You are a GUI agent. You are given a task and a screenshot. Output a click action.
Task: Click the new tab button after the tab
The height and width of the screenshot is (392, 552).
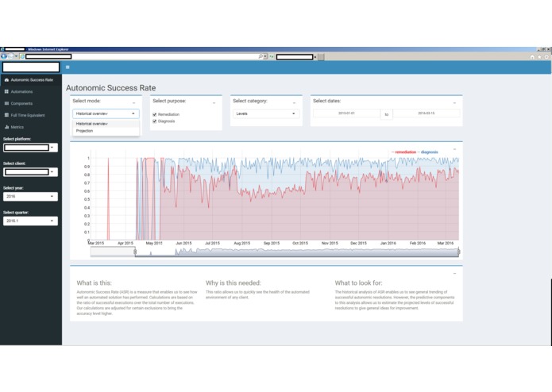click(x=321, y=57)
